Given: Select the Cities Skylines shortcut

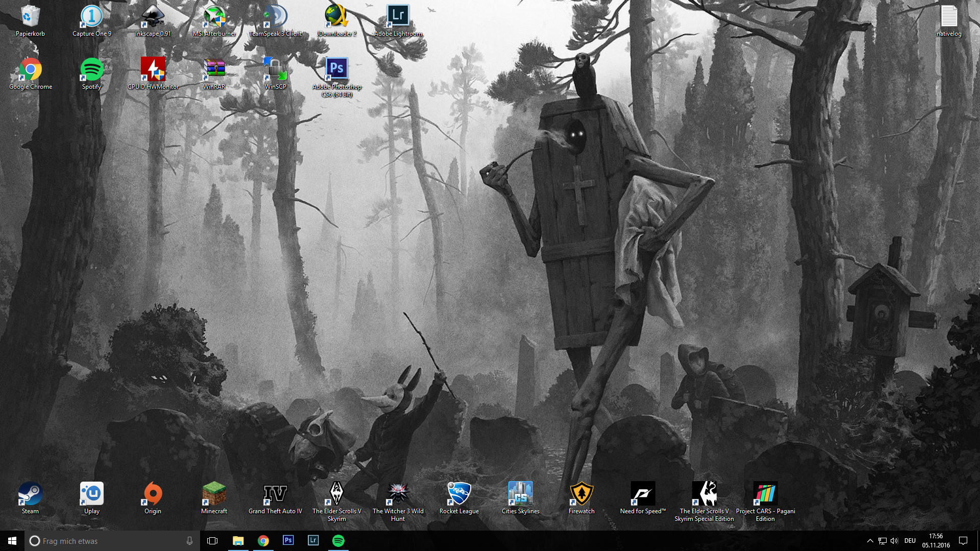Looking at the screenshot, I should [x=520, y=494].
